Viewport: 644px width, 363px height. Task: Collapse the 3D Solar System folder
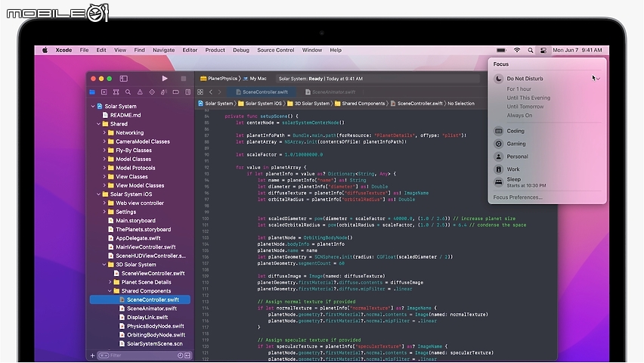click(104, 265)
